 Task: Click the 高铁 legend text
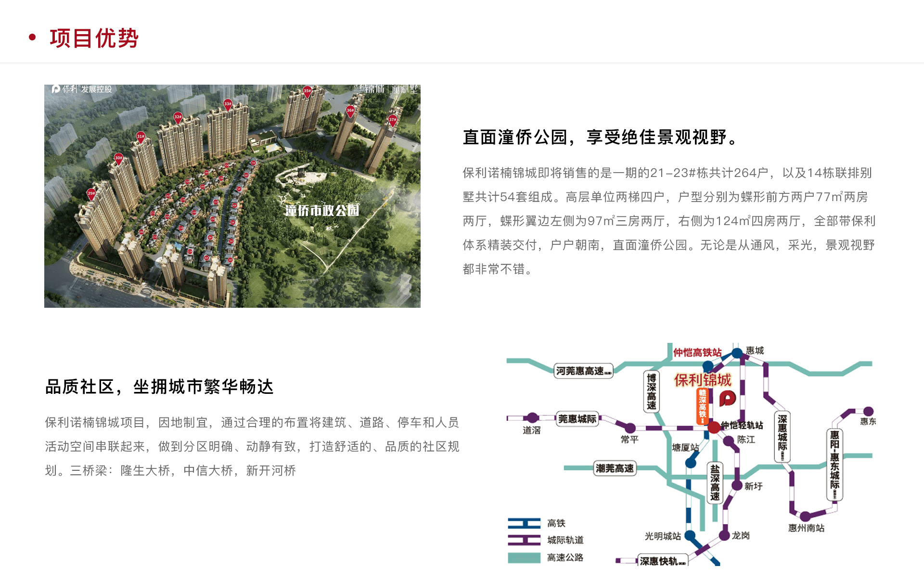coord(556,523)
